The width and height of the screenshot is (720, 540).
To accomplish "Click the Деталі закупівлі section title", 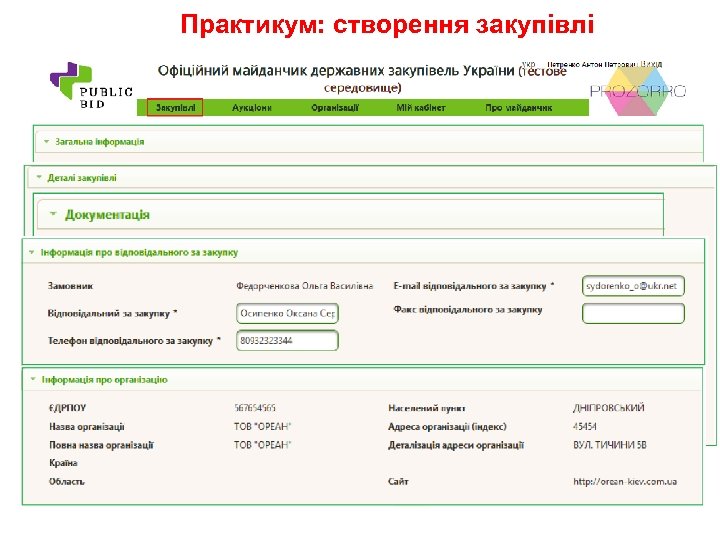I will tap(82, 178).
